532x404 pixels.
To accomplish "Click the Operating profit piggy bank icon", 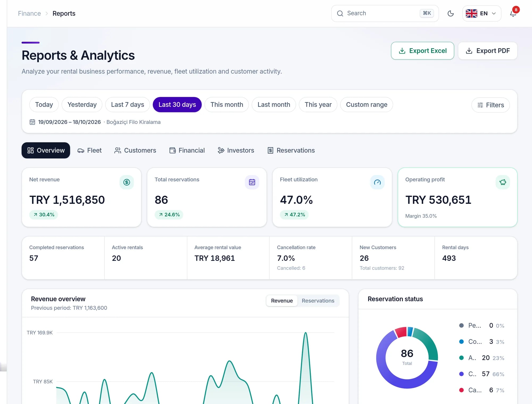I will 503,182.
